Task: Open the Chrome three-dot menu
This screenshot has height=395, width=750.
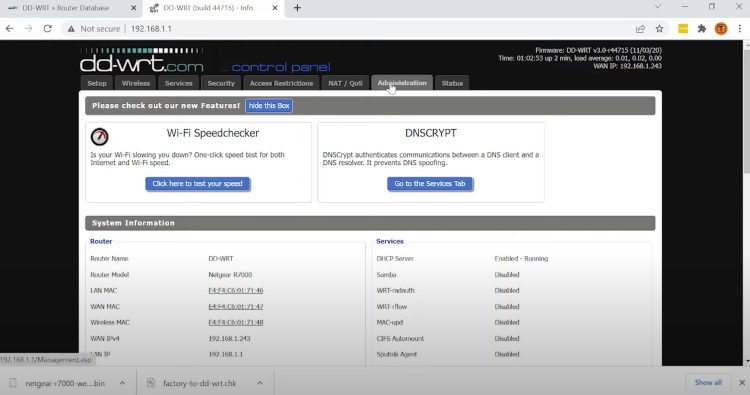Action: pyautogui.click(x=739, y=29)
